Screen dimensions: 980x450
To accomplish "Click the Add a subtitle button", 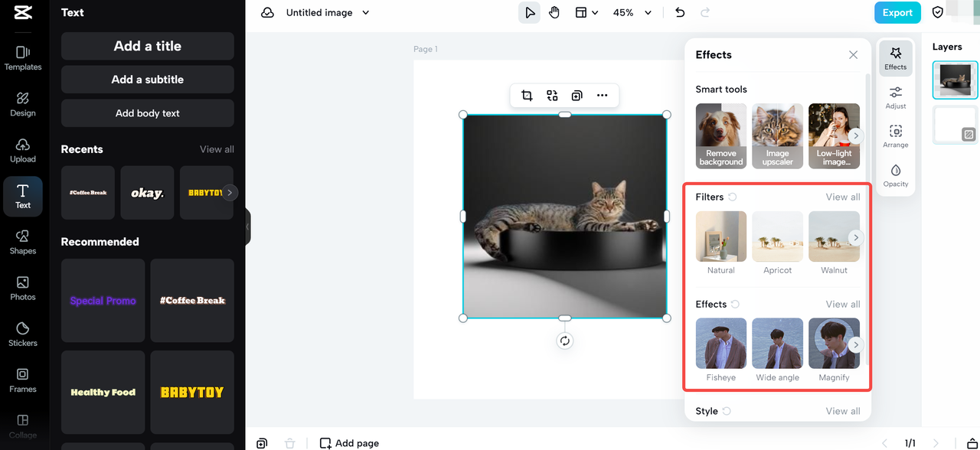I will tap(148, 80).
